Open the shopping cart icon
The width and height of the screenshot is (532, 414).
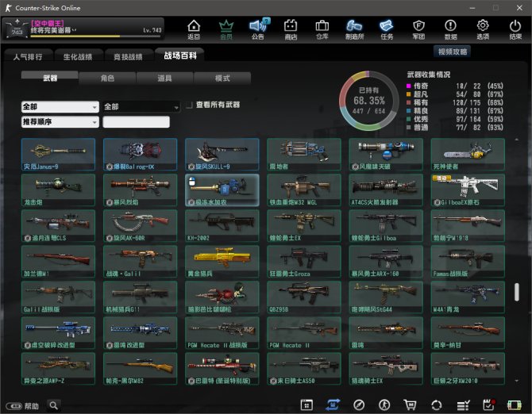coord(411,404)
